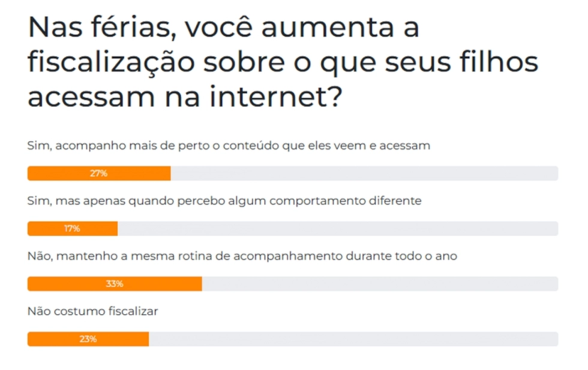
Task: Click the 23% percentage label
Action: point(88,339)
